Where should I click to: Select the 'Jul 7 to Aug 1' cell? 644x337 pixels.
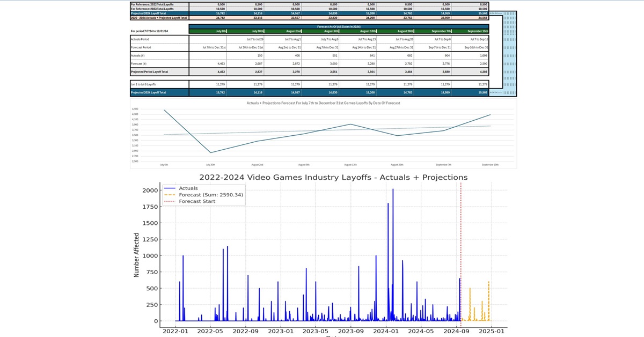293,39
